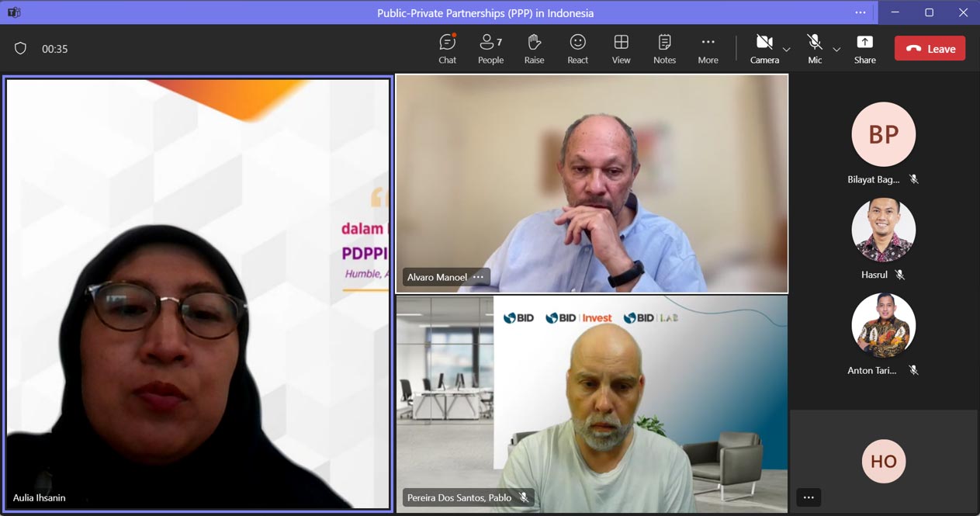Show the People participants list
Screen dimensions: 980x516
click(490, 48)
